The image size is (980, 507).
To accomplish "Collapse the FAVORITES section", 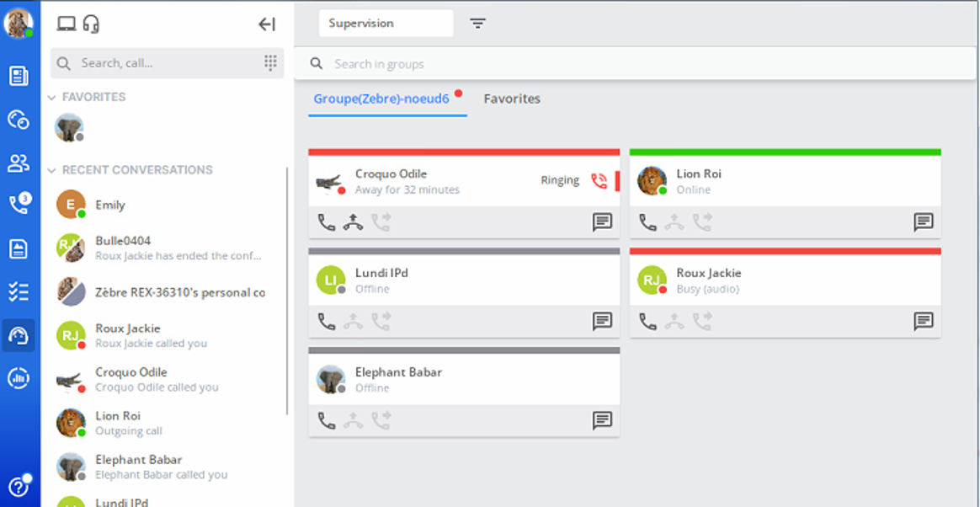I will click(52, 98).
